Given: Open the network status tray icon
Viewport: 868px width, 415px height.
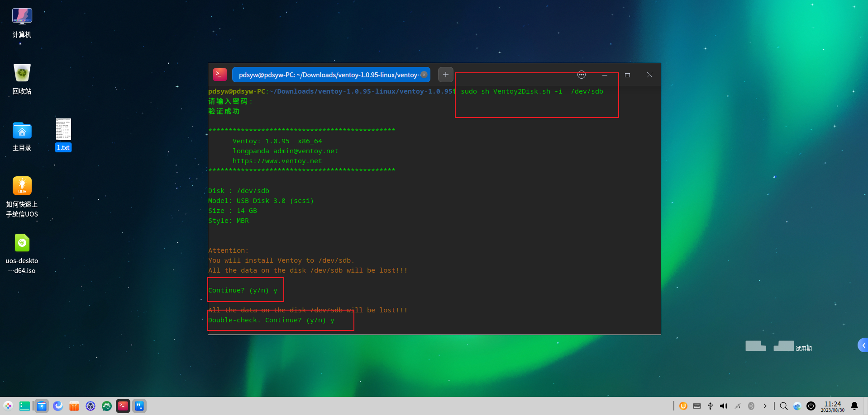Looking at the screenshot, I should [738, 406].
